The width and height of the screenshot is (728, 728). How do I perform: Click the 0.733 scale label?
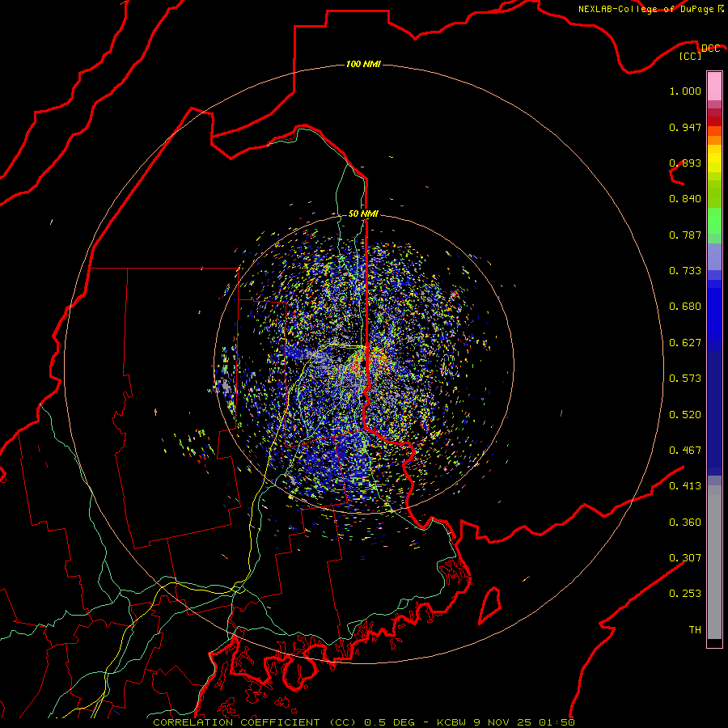685,271
